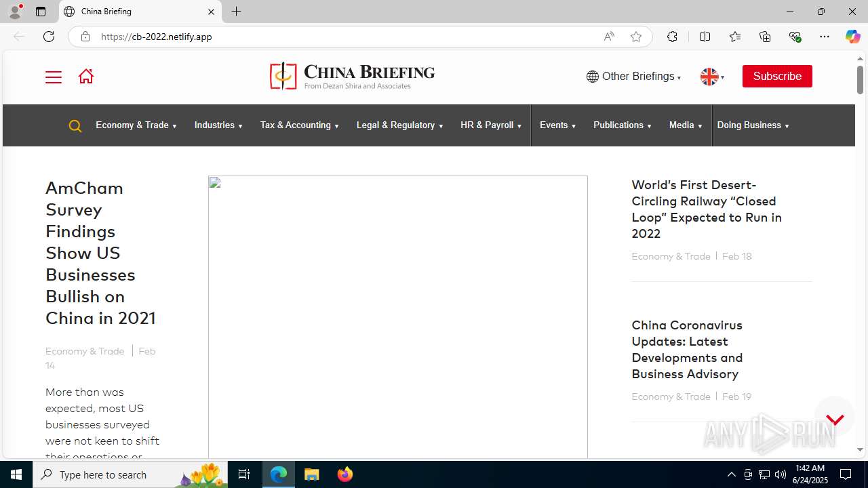
Task: Click the red home icon
Action: pos(85,76)
